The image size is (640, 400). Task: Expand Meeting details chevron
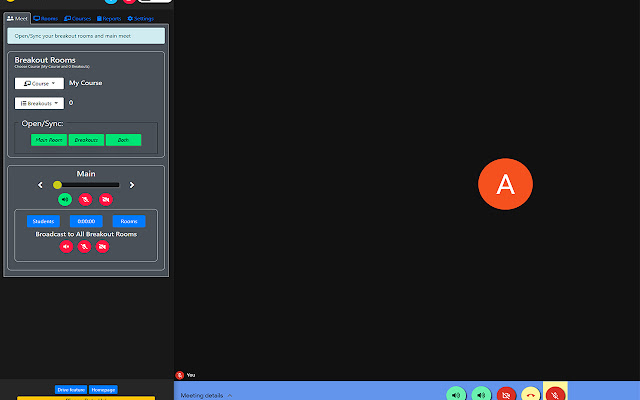[x=230, y=396]
